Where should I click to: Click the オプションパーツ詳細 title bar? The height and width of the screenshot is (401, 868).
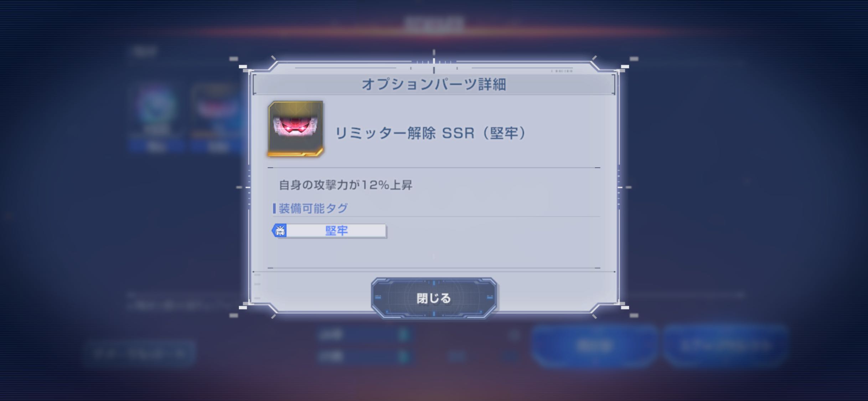434,84
